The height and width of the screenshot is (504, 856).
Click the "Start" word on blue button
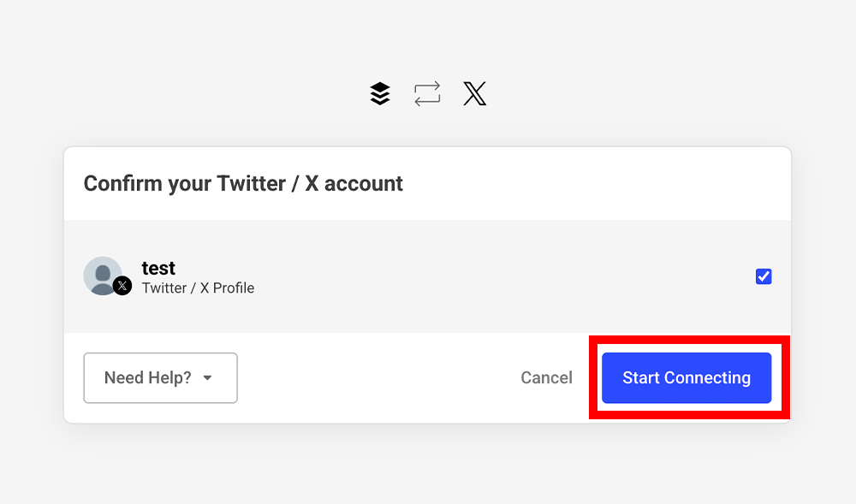(x=641, y=378)
